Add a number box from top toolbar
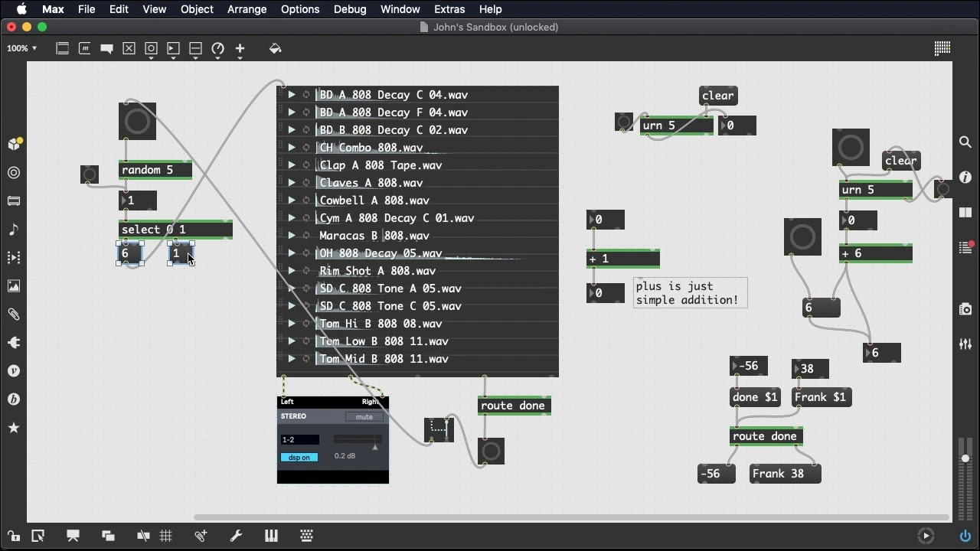 pos(174,48)
